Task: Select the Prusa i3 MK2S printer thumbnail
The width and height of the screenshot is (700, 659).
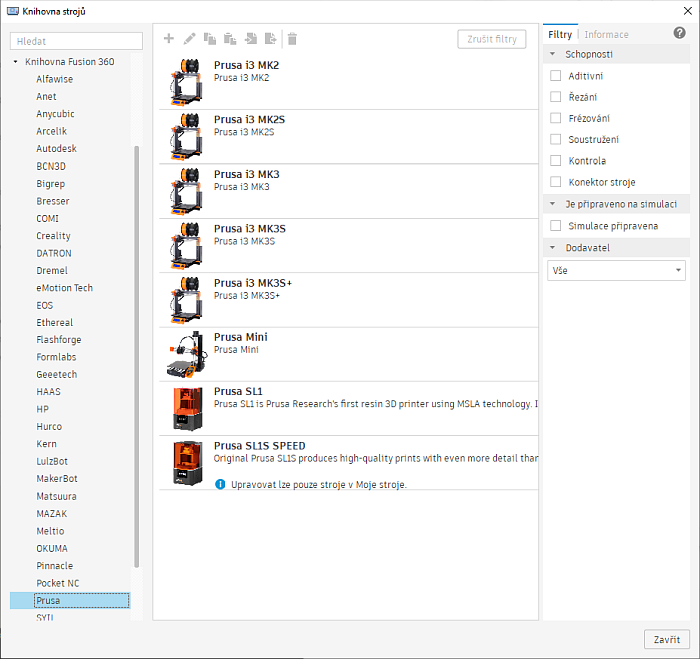Action: point(187,137)
